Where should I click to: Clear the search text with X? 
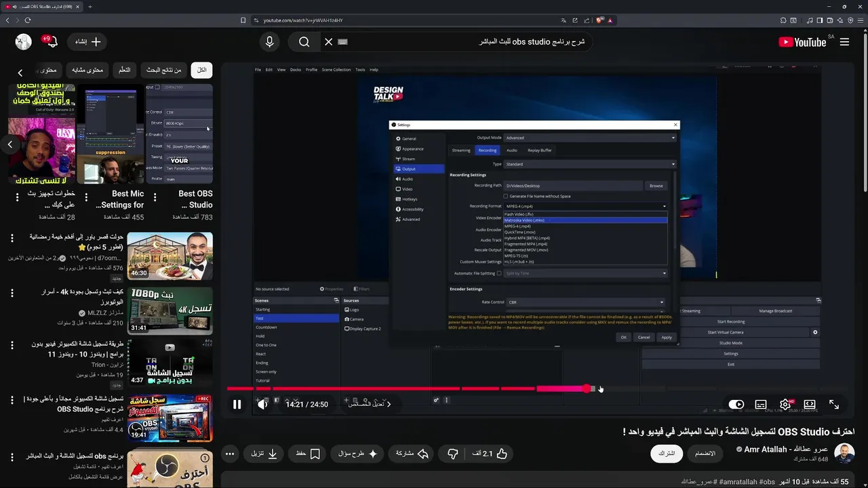[328, 42]
